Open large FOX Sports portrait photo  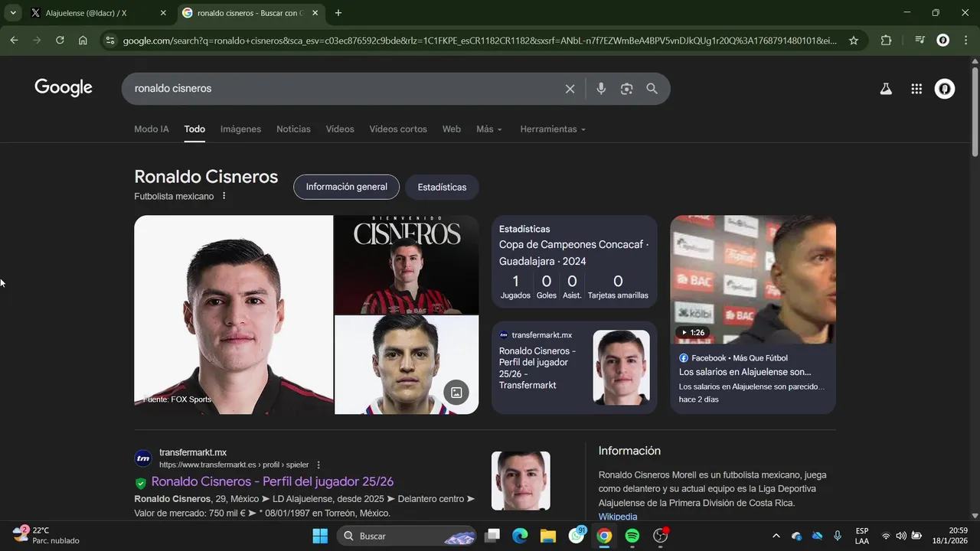[234, 315]
